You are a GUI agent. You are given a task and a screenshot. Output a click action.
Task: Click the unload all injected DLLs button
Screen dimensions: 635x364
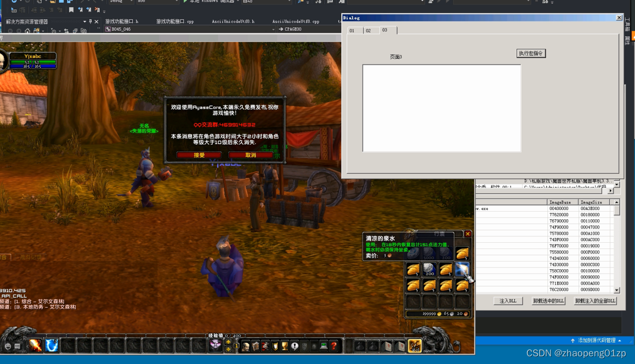[x=596, y=301]
